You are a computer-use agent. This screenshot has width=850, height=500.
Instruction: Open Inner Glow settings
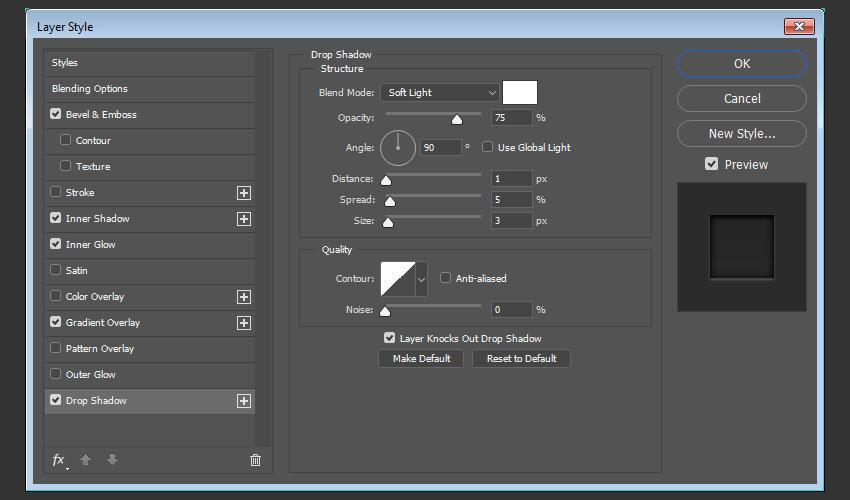91,245
